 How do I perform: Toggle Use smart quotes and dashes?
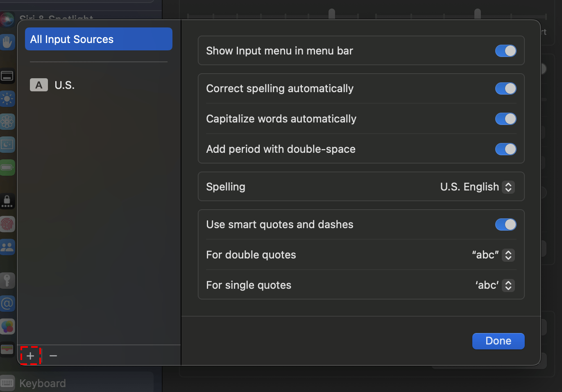pos(505,224)
